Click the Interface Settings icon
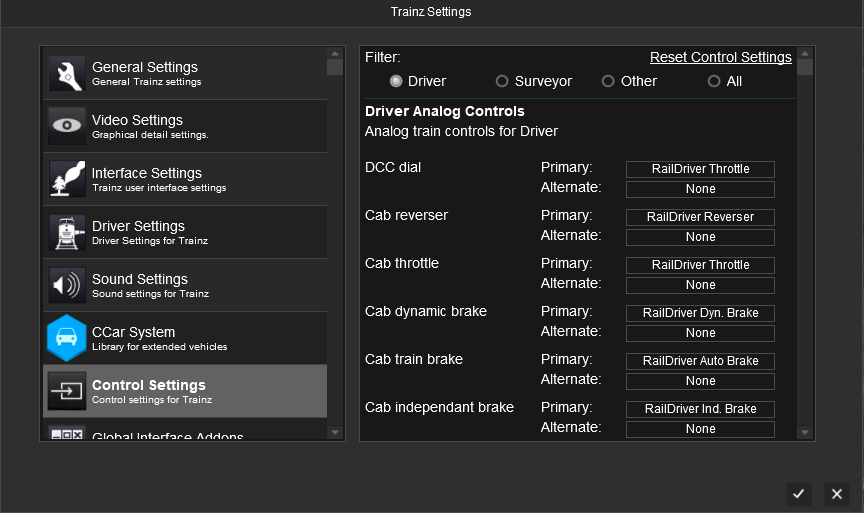Viewport: 864px width, 513px height. 67,179
